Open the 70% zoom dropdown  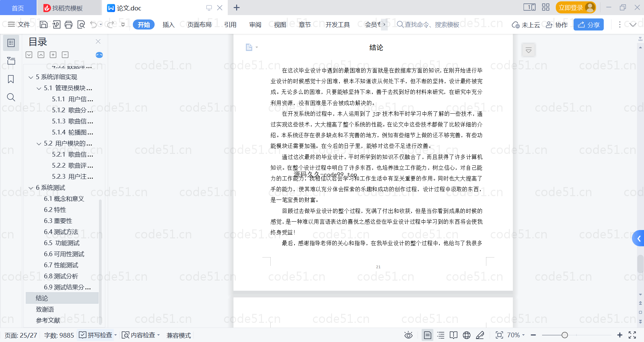pos(516,335)
